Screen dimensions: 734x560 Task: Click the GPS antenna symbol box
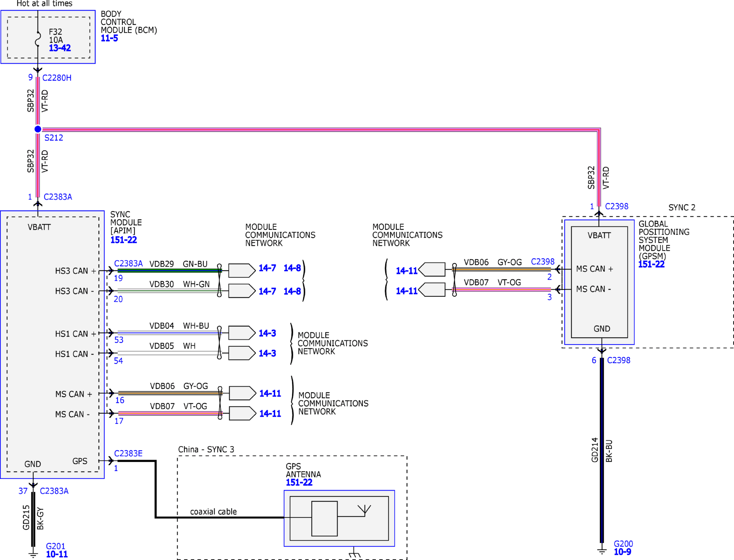click(339, 518)
